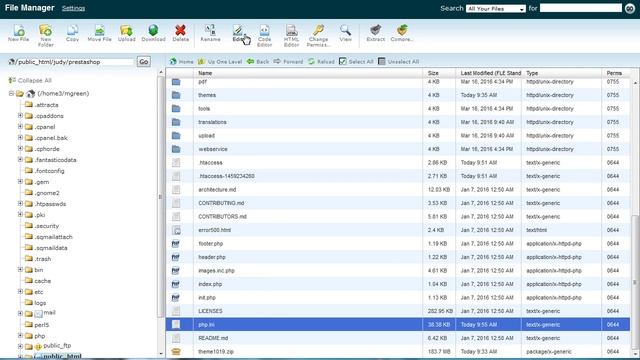Image resolution: width=640 pixels, height=360 pixels.
Task: Select the webservice folder row
Action: pyautogui.click(x=398, y=149)
